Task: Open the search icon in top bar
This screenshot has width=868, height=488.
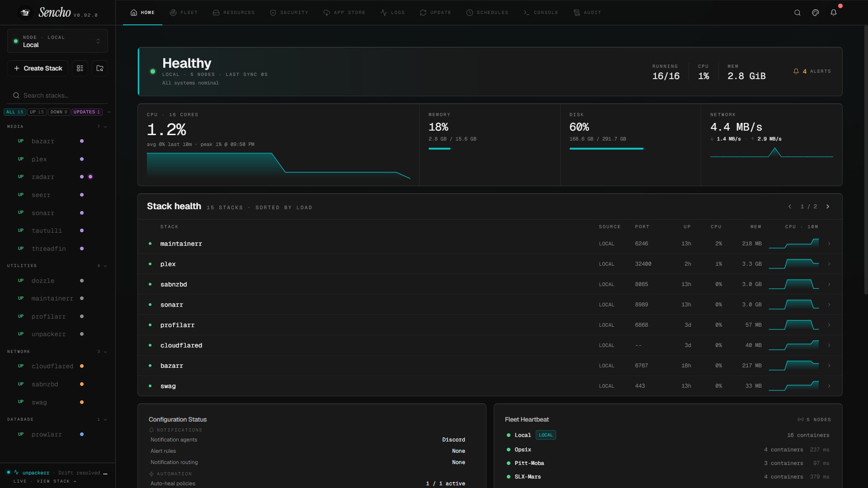Action: coord(797,13)
